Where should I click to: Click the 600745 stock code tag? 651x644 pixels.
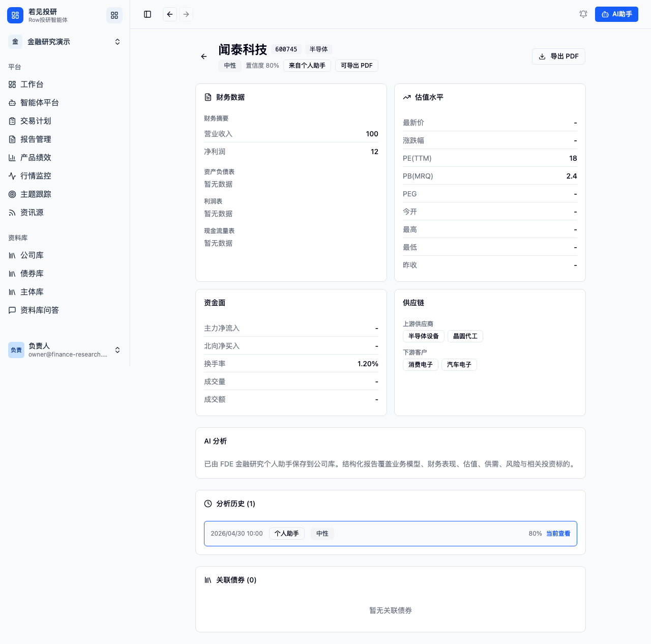tap(286, 49)
